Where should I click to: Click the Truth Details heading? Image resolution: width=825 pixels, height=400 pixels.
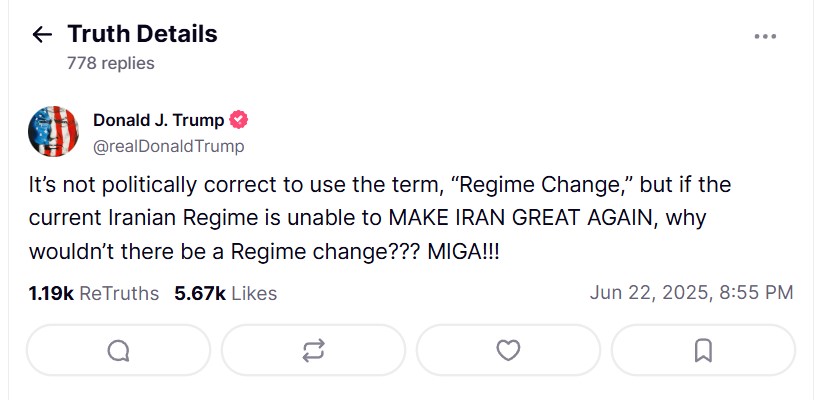(142, 34)
